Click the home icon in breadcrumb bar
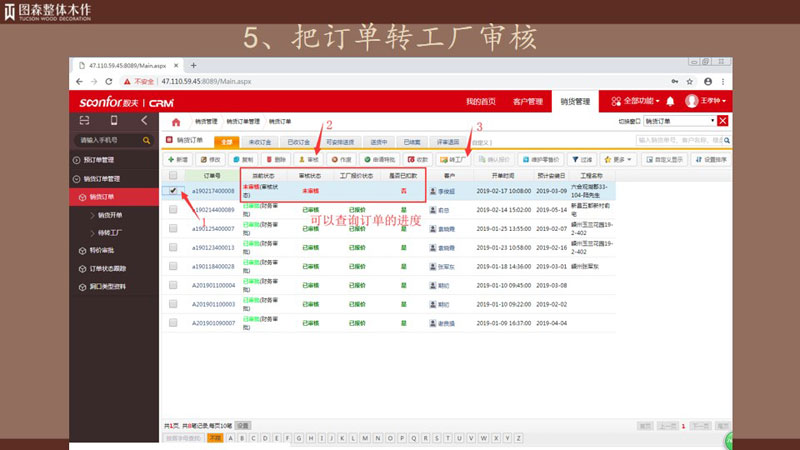Image resolution: width=800 pixels, height=450 pixels. coord(176,121)
